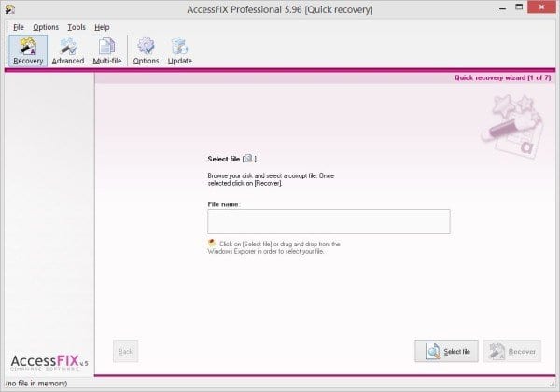560x392 pixels.
Task: Focus the File name input box
Action: (329, 222)
